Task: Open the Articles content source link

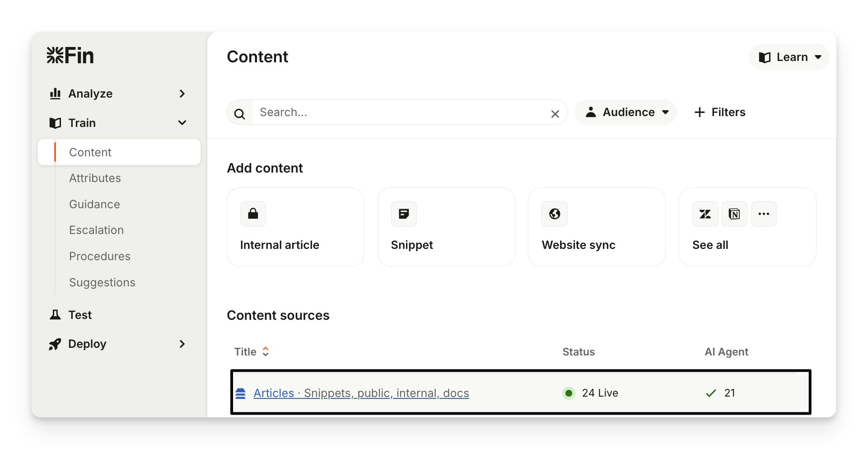Action: [x=361, y=393]
